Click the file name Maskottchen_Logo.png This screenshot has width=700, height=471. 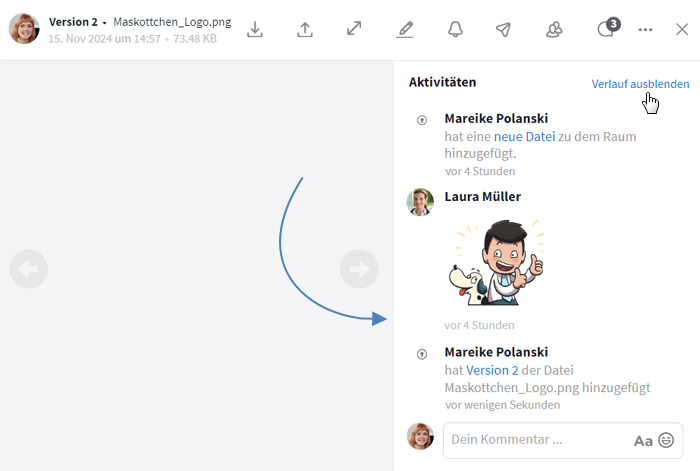point(172,22)
